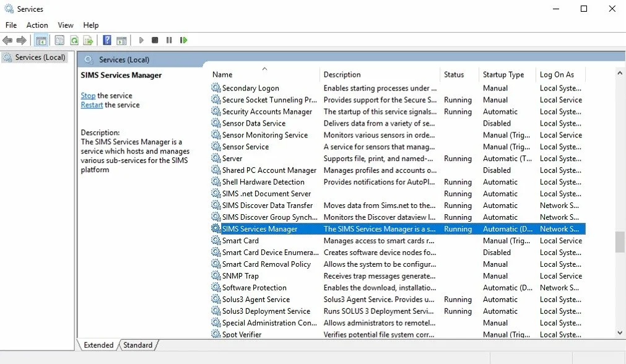This screenshot has height=364, width=626.
Task: Restart the service with the toolbar button
Action: click(184, 40)
